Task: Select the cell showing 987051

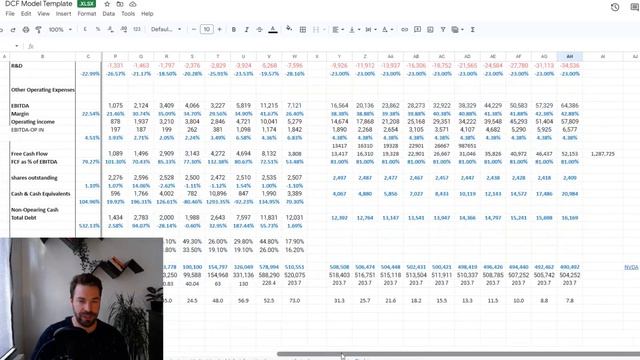Action: (x=467, y=146)
